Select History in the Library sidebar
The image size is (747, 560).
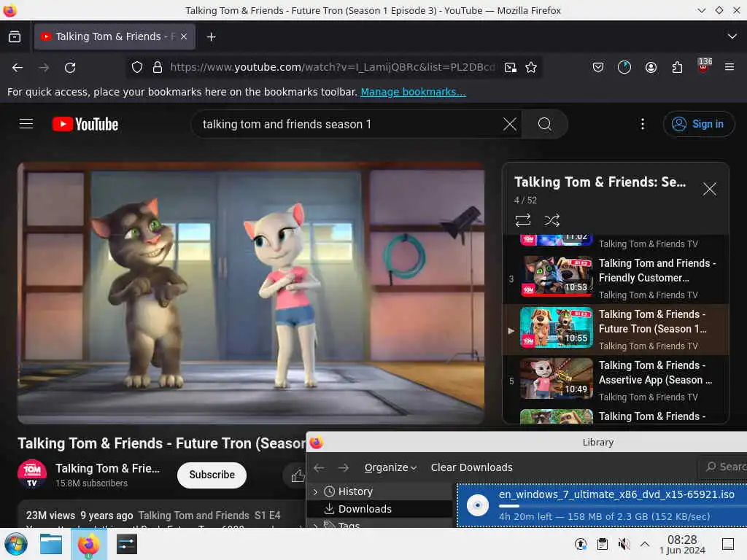click(379, 491)
